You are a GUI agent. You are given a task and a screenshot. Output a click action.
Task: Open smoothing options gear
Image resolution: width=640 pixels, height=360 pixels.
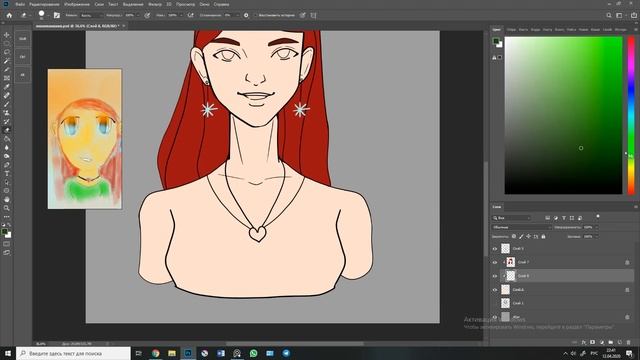pyautogui.click(x=246, y=16)
